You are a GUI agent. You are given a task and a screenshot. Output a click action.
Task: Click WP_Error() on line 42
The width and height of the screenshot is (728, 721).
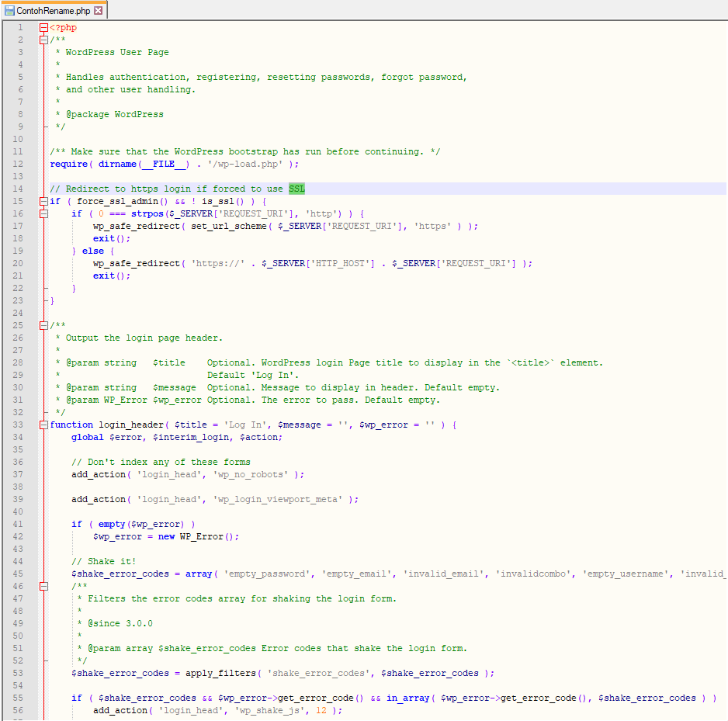(x=210, y=537)
